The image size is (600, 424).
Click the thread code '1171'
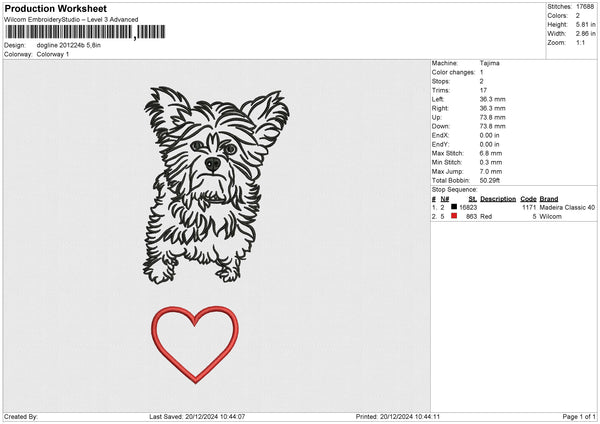pos(529,207)
